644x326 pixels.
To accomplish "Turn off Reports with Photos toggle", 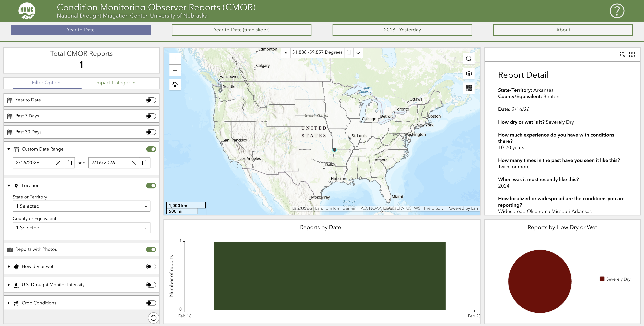I will pyautogui.click(x=151, y=249).
